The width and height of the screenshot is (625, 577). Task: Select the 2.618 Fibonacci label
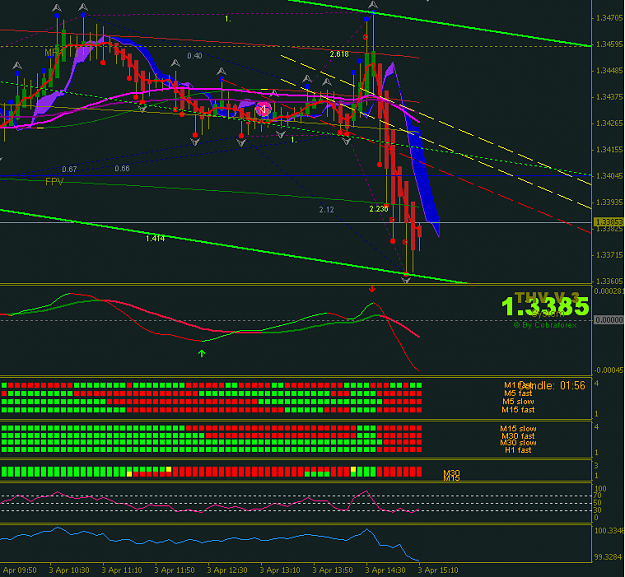(339, 54)
